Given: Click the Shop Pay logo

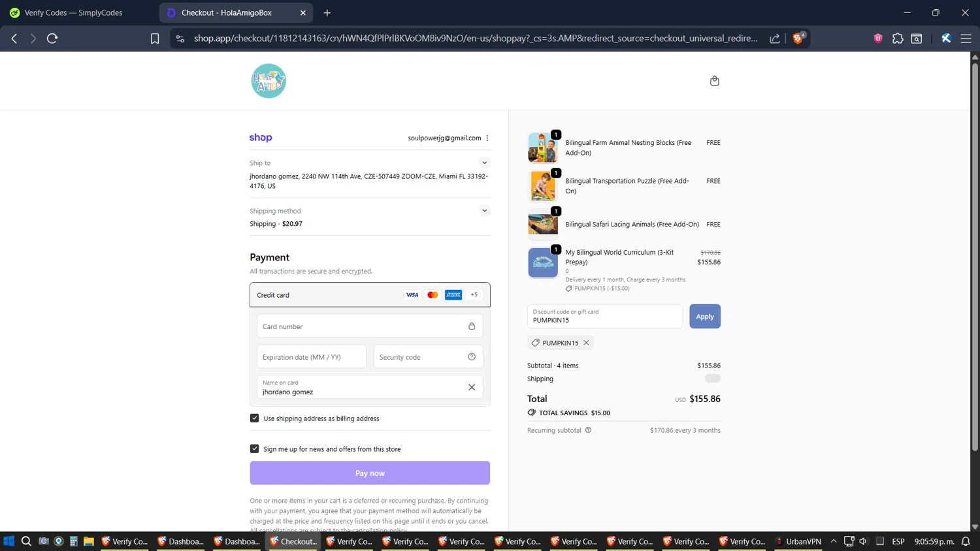Looking at the screenshot, I should click(x=261, y=138).
